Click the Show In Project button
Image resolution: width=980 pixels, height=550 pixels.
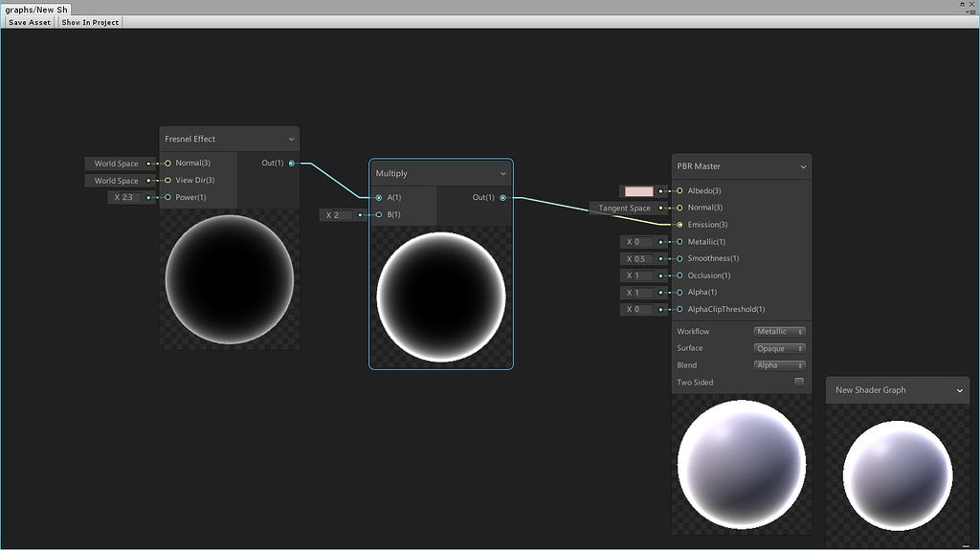pyautogui.click(x=90, y=22)
